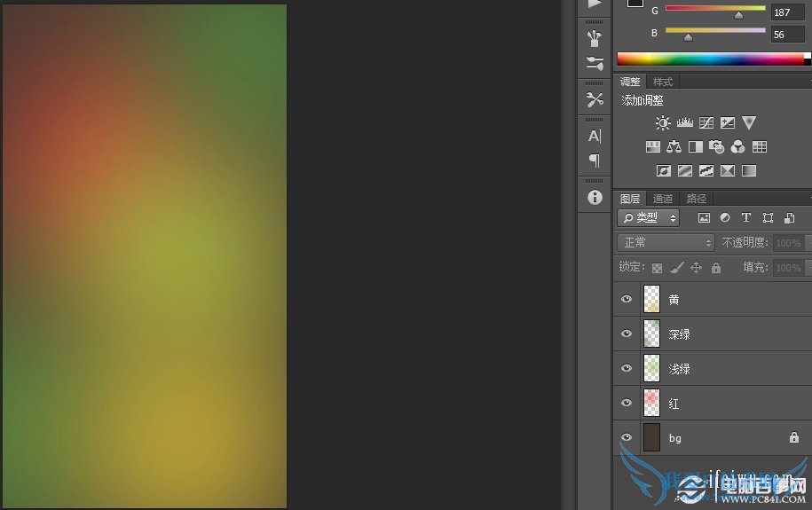Image resolution: width=812 pixels, height=510 pixels.
Task: Add a Posterize adjustment
Action: [x=684, y=171]
